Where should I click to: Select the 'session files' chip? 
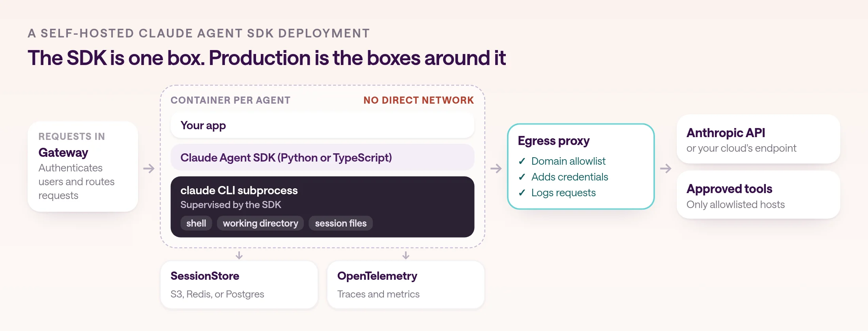(x=340, y=223)
